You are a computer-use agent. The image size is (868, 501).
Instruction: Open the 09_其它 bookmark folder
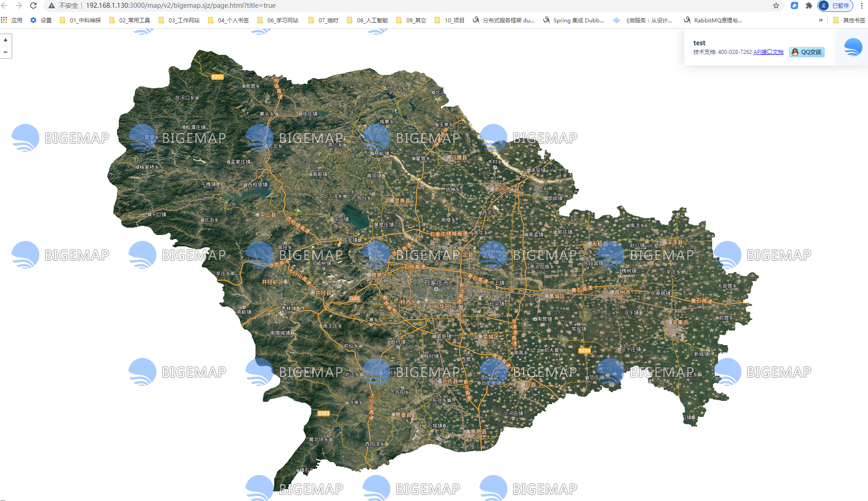coord(411,20)
